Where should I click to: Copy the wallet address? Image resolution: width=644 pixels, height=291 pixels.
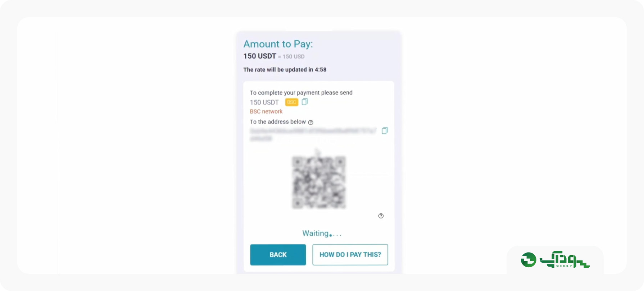385,131
